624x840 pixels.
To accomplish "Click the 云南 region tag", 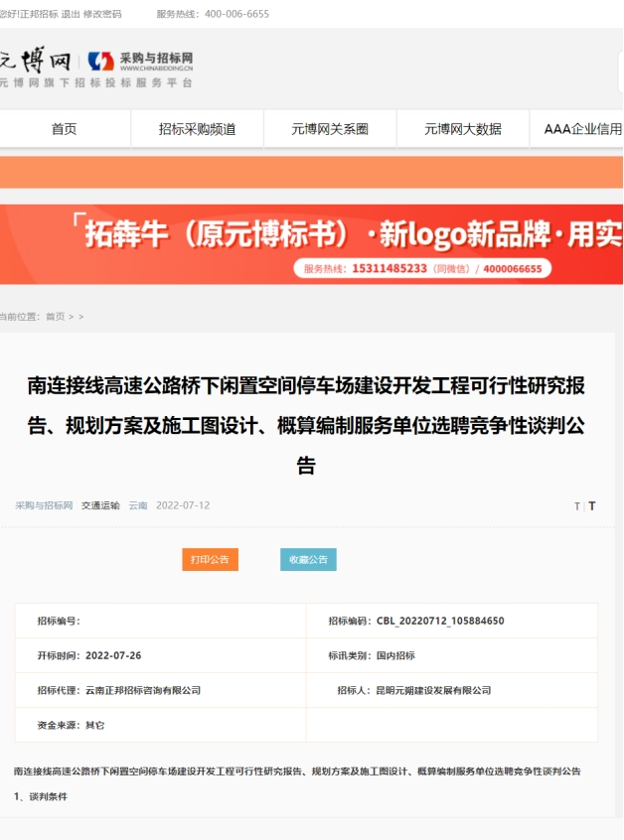I will (138, 505).
